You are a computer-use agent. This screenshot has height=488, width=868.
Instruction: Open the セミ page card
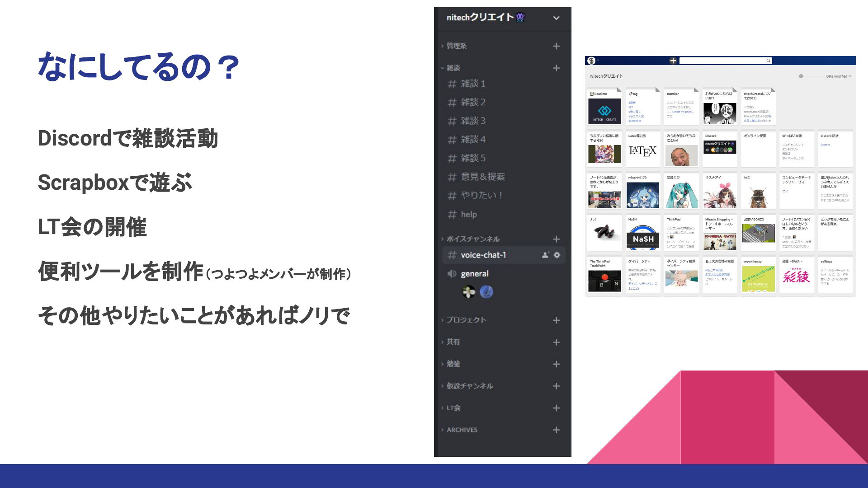[758, 191]
